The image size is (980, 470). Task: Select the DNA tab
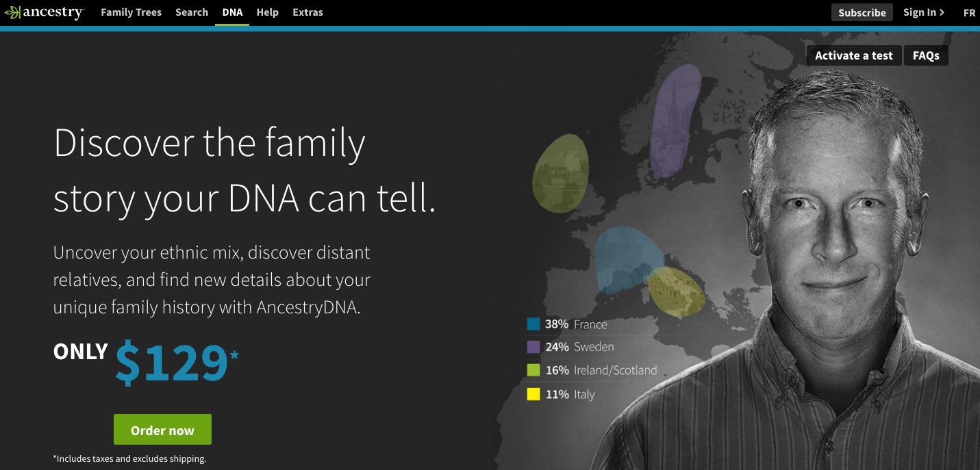point(232,12)
